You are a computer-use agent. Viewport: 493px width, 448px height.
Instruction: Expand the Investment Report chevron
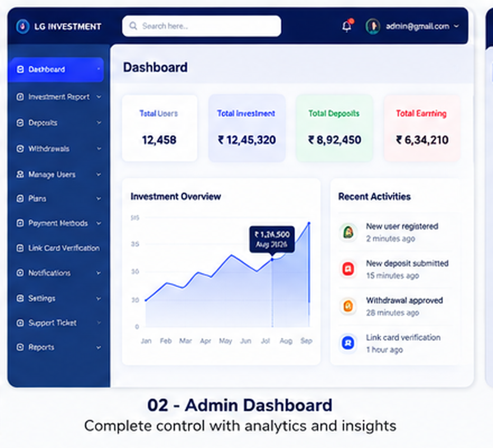[99, 97]
